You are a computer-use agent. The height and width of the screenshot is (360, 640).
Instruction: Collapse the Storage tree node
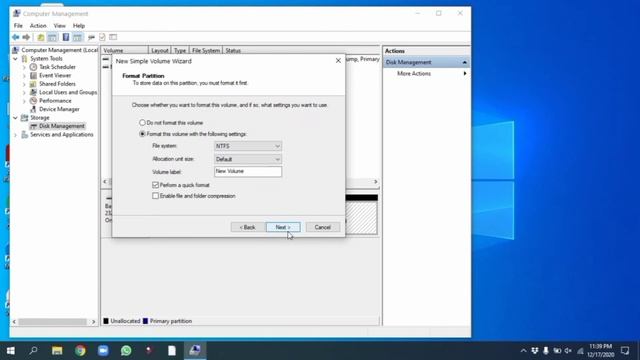(16, 118)
